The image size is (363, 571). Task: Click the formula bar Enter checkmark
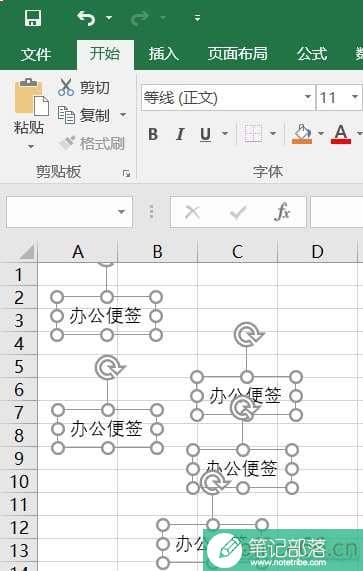click(x=238, y=212)
